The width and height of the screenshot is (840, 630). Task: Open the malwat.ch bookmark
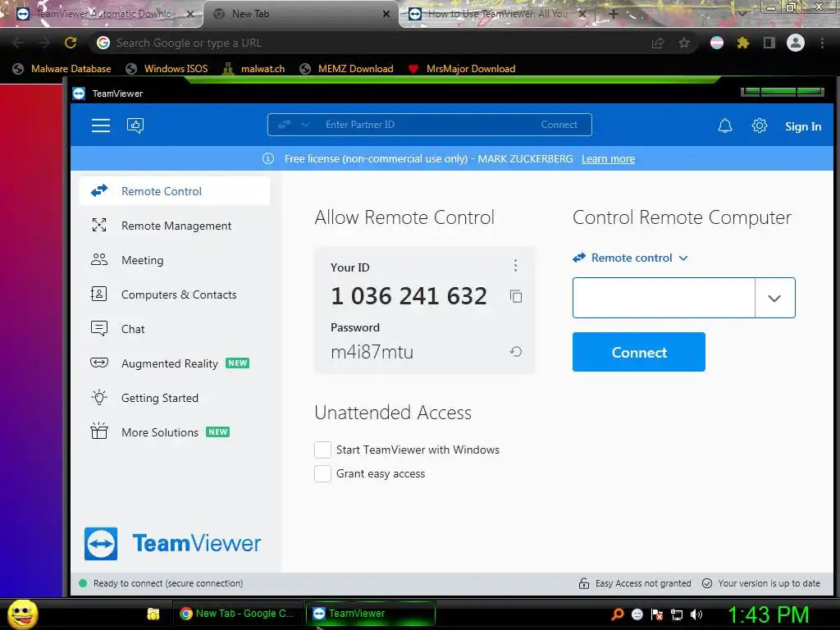254,69
